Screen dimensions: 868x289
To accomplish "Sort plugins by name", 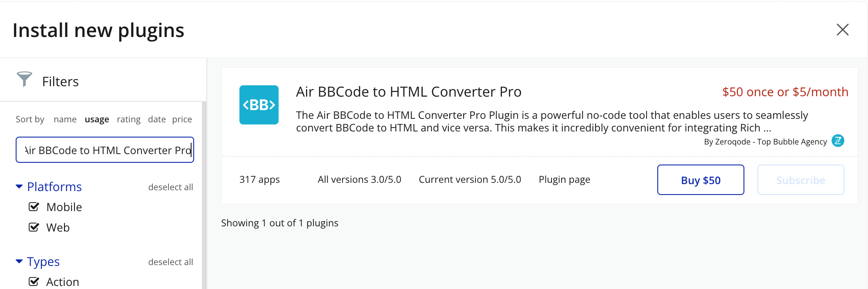I will tap(65, 119).
